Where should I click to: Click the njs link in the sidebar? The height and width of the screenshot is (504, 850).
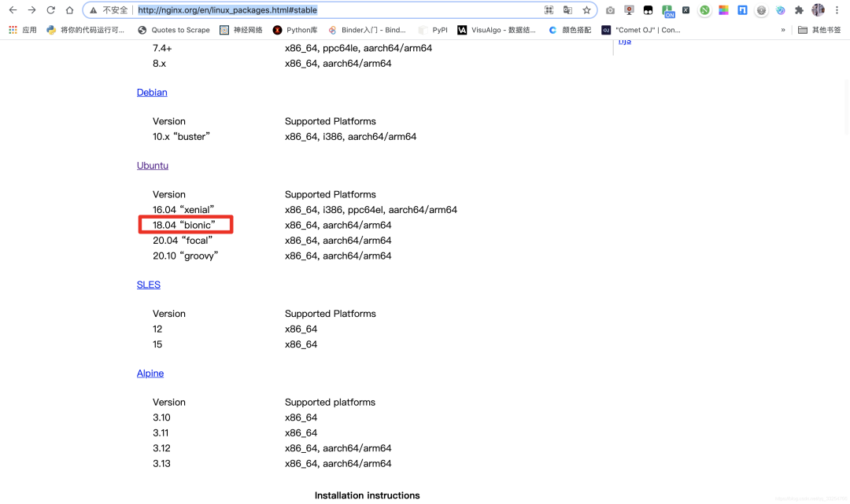(624, 41)
